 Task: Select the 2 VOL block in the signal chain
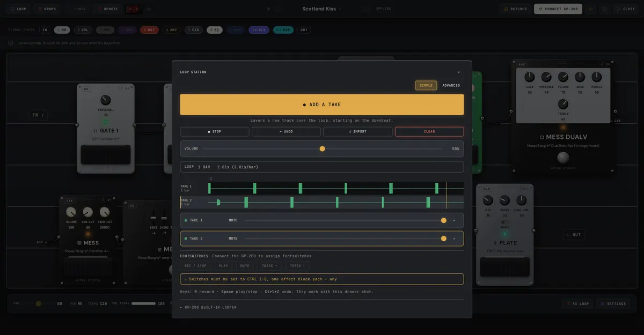(83, 30)
